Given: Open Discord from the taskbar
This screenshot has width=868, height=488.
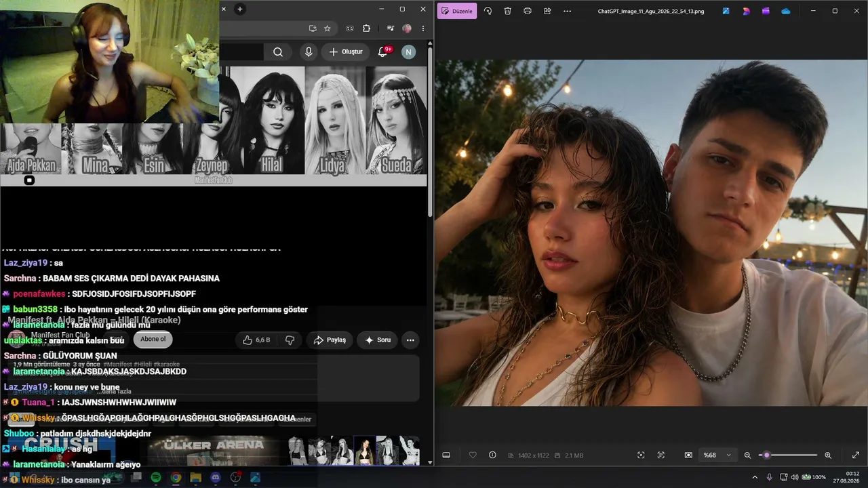Looking at the screenshot, I should 216,477.
